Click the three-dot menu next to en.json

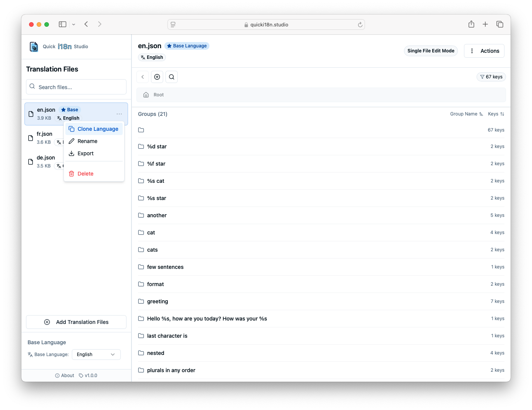pyautogui.click(x=119, y=114)
